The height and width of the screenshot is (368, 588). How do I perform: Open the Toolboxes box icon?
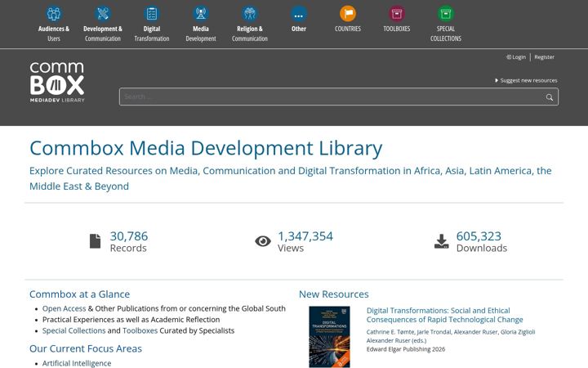[397, 14]
